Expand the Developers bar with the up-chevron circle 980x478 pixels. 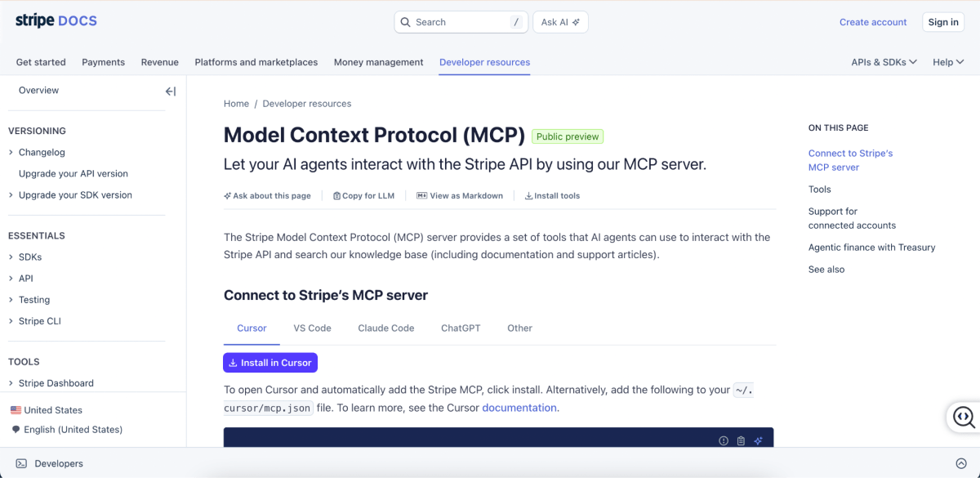point(961,463)
